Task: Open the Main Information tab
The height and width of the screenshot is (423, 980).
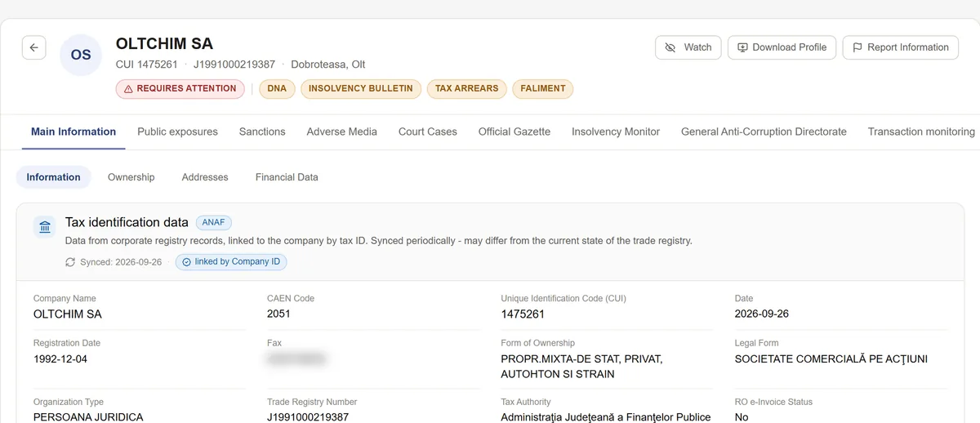Action: (x=73, y=131)
